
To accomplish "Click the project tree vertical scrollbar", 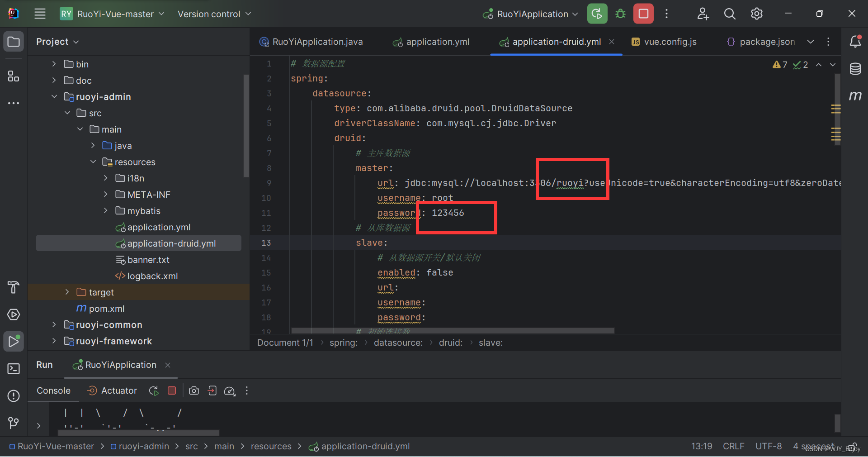I will point(246,126).
